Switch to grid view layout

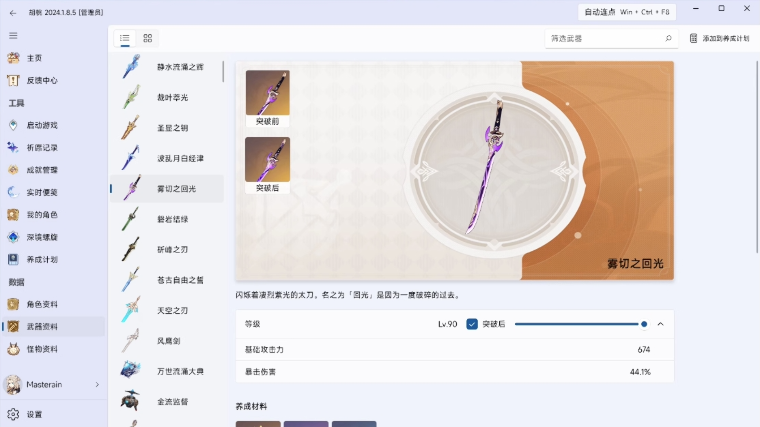(x=148, y=38)
